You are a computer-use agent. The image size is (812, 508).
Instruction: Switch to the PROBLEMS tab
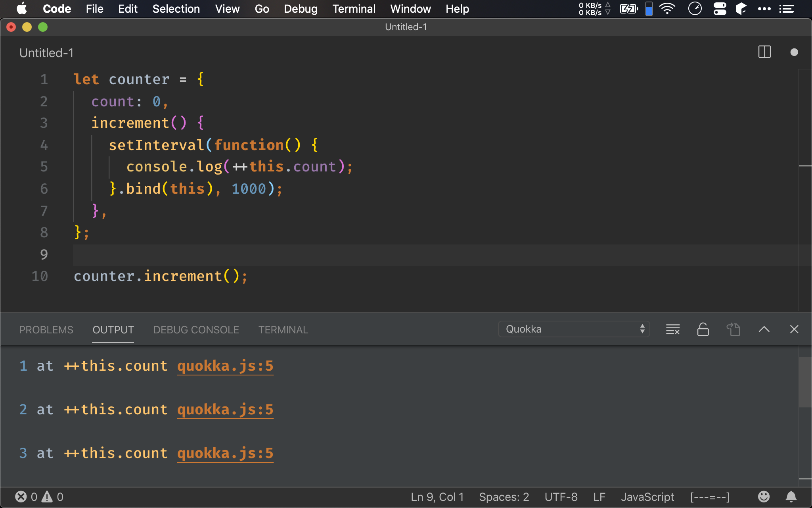point(46,329)
